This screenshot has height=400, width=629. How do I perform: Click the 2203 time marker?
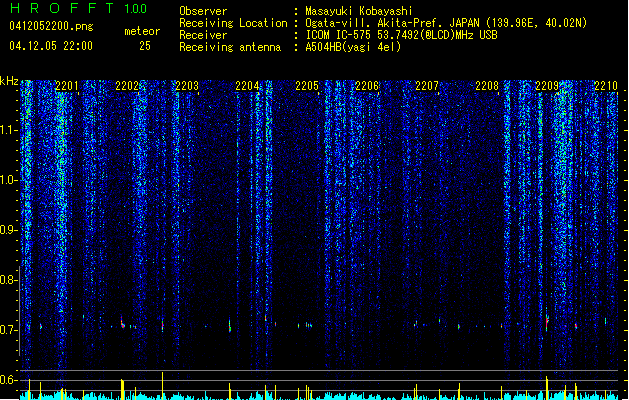coord(187,86)
